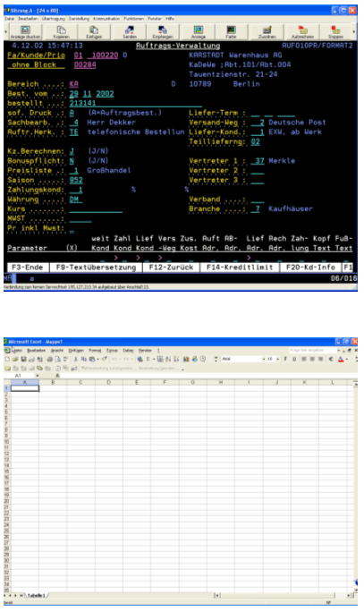Screen dimensions: 364x612
Task: Click the Anzeige monitor icon in terminal toolbar
Action: click(199, 31)
